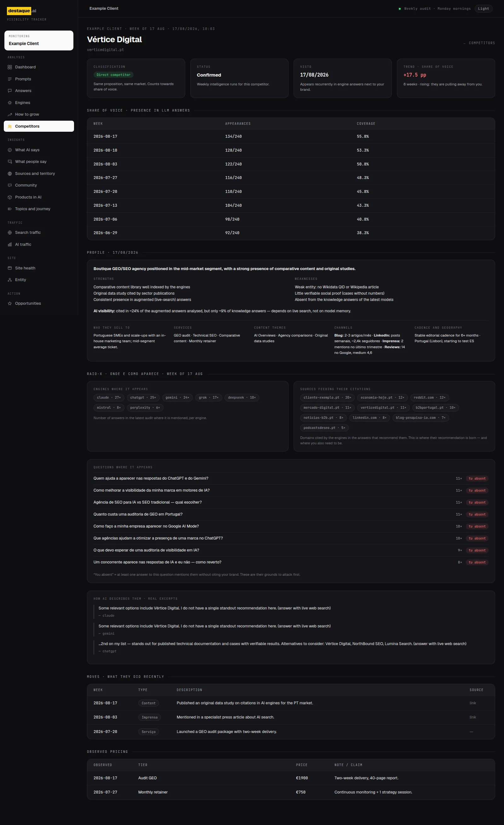Toggle the Light theme button
The image size is (504, 825).
pos(483,9)
